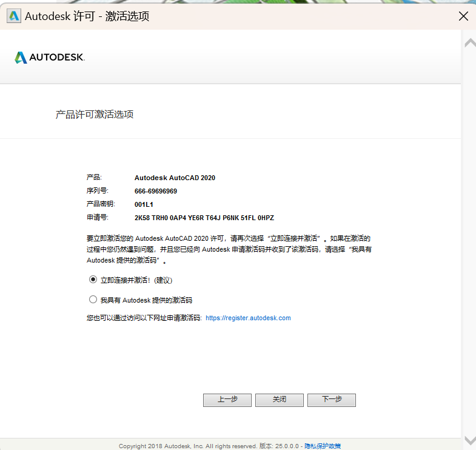
Task: Proceed with the 下一步 button
Action: (x=332, y=400)
